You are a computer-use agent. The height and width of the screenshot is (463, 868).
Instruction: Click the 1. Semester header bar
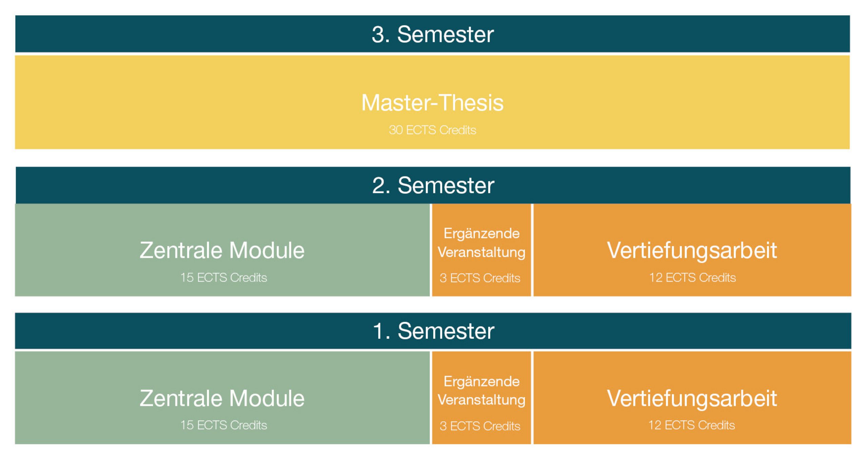(x=433, y=331)
